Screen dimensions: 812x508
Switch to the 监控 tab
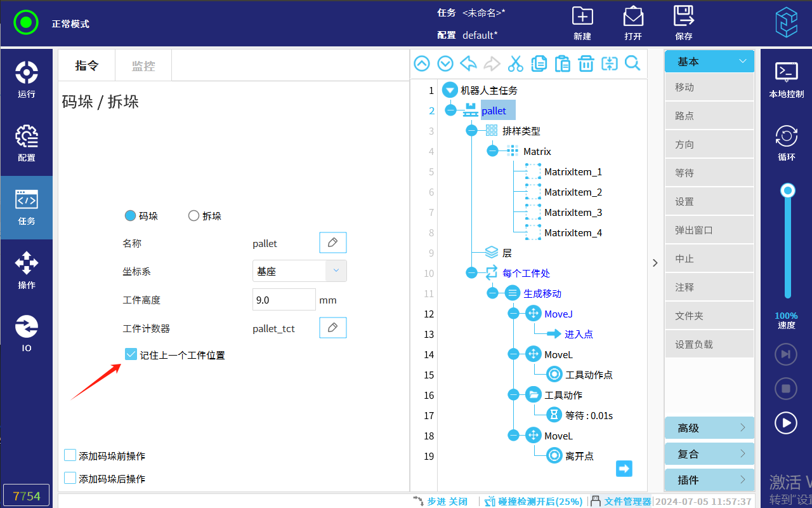(x=143, y=65)
